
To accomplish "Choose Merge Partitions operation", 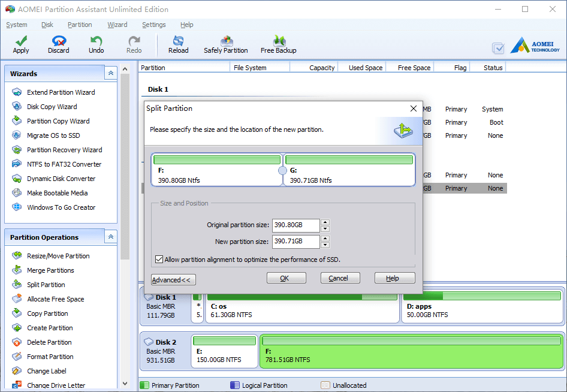I will (x=50, y=270).
